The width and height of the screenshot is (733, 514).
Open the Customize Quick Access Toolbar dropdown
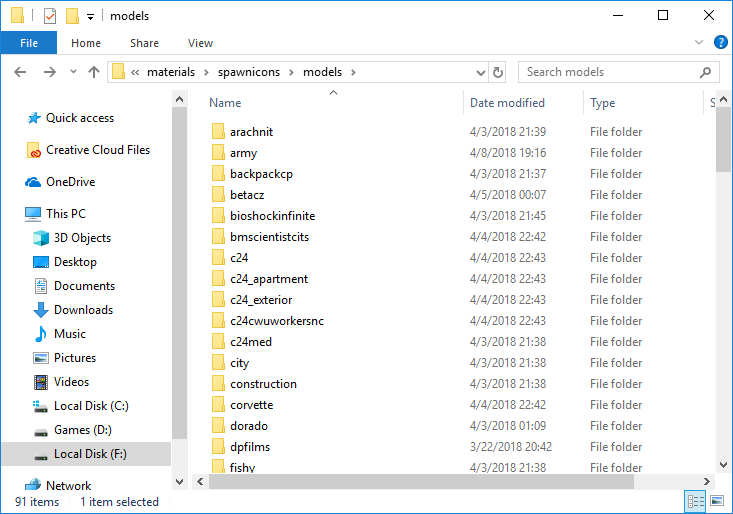click(x=90, y=17)
